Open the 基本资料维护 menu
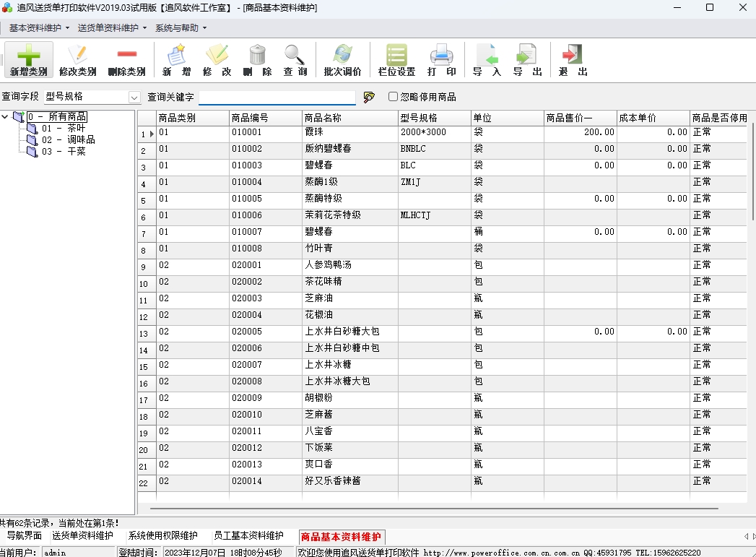 pos(39,28)
